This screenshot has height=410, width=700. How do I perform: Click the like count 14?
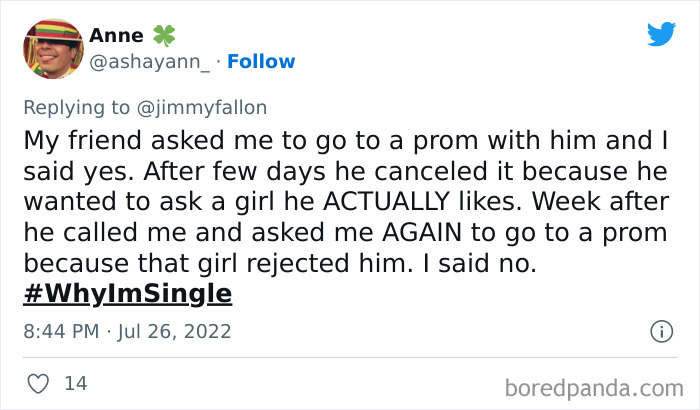coord(74,383)
